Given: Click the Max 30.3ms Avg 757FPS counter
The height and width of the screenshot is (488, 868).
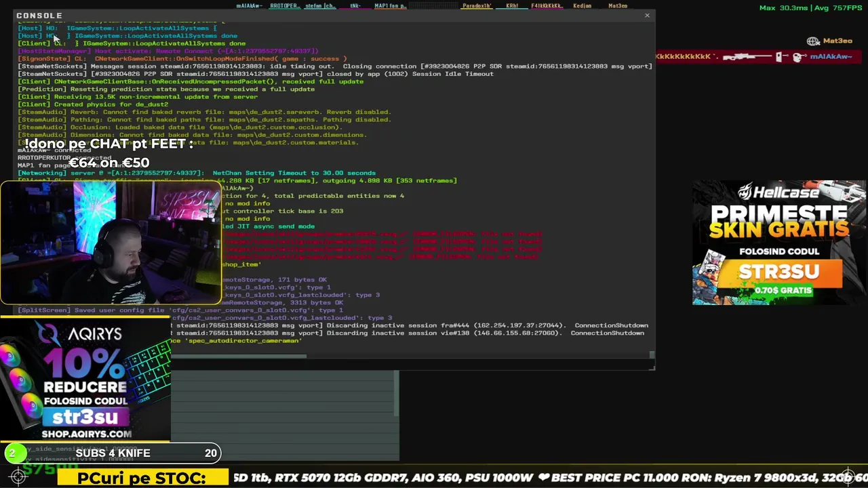Looking at the screenshot, I should 811,8.
